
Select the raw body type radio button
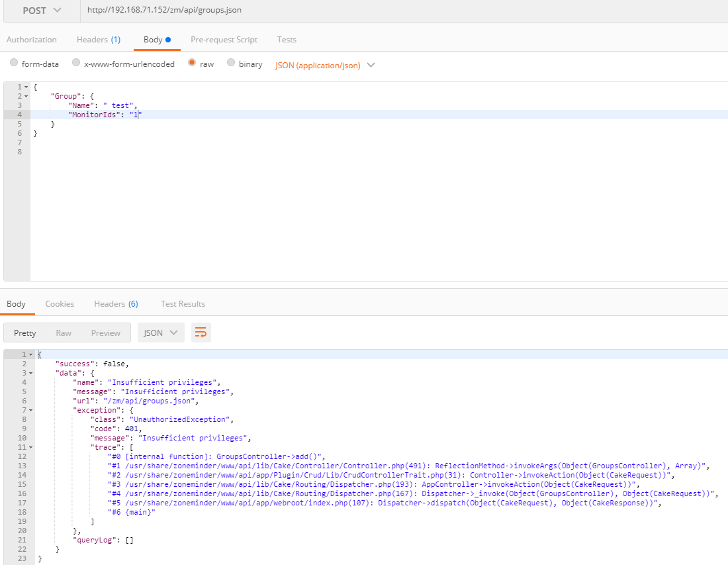tap(191, 63)
